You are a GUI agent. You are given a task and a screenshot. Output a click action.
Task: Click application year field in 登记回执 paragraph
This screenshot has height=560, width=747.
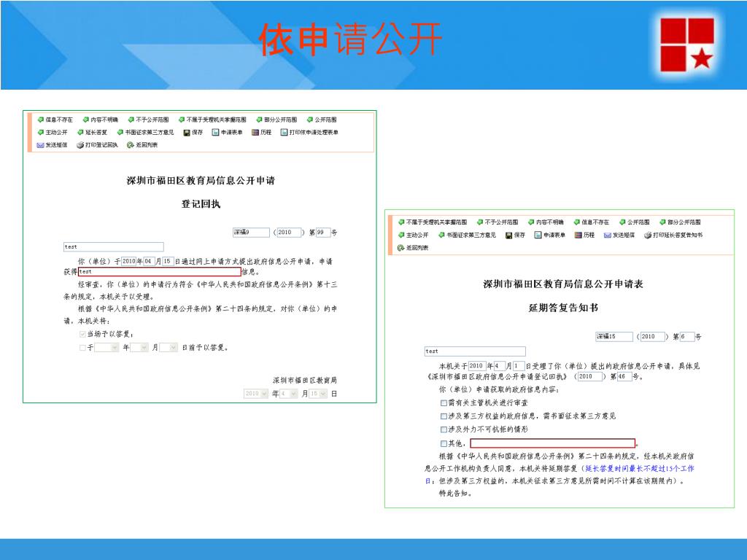[128, 262]
